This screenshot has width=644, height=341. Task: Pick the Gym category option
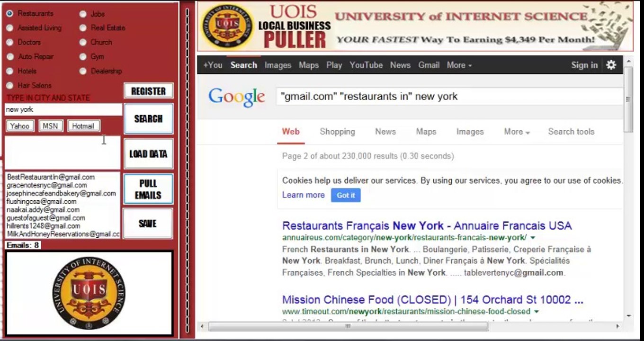click(x=83, y=57)
